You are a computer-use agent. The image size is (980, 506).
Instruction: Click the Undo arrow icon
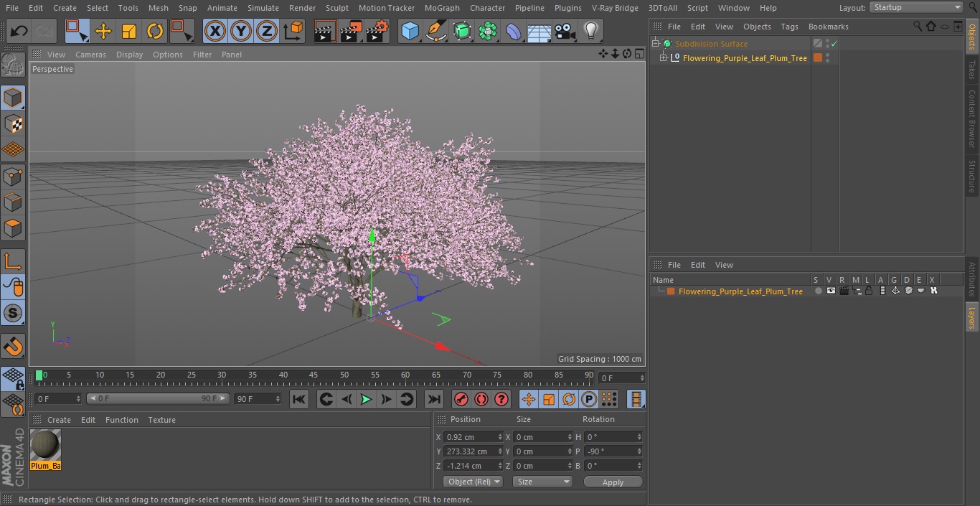pos(19,31)
